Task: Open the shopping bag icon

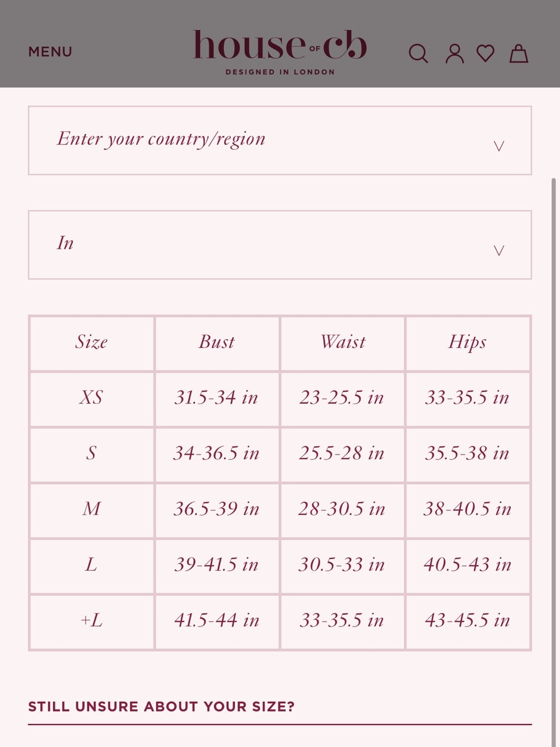Action: point(519,53)
